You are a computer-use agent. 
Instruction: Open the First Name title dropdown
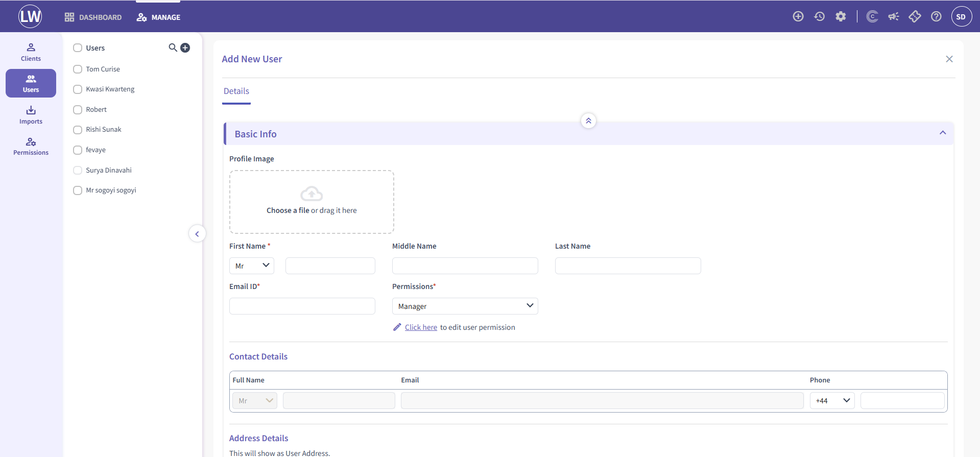click(252, 266)
